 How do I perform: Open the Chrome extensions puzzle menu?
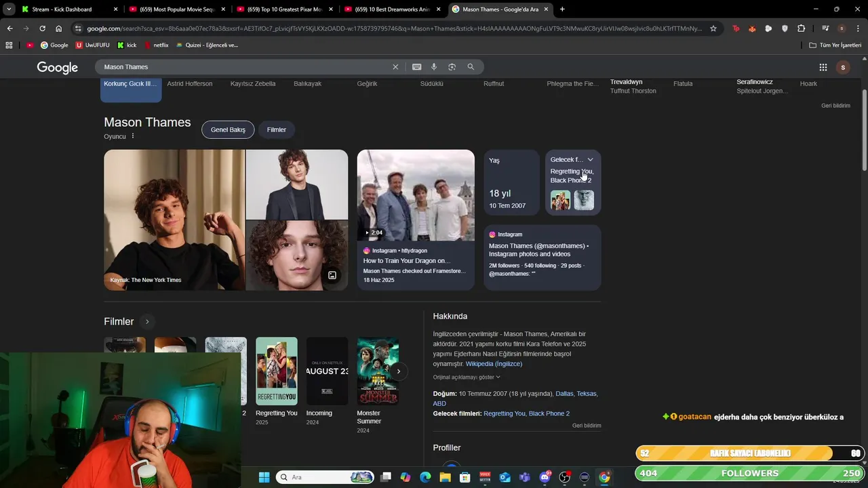801,28
